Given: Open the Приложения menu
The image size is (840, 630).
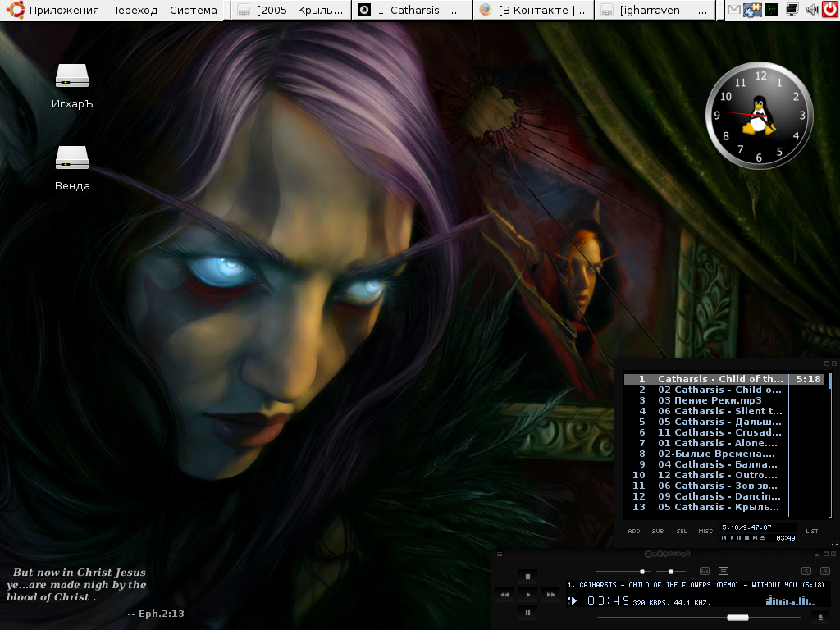Looking at the screenshot, I should coord(64,10).
